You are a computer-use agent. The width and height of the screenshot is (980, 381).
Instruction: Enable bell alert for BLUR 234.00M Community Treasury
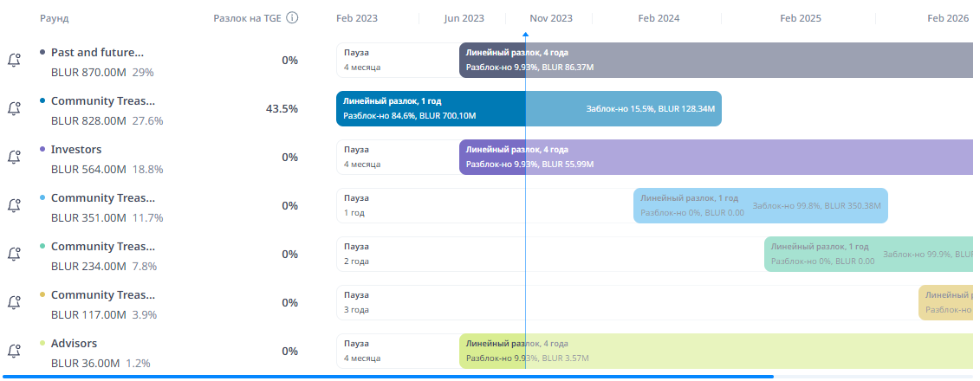(14, 255)
